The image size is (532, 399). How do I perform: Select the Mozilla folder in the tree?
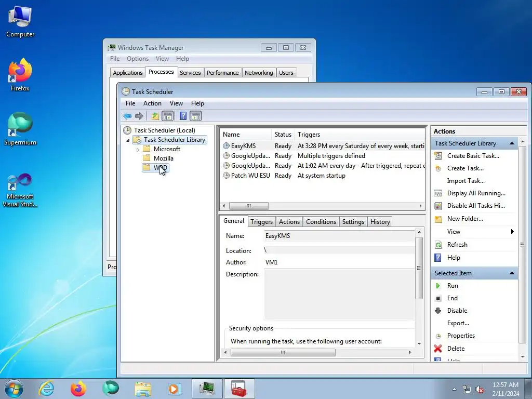(164, 158)
